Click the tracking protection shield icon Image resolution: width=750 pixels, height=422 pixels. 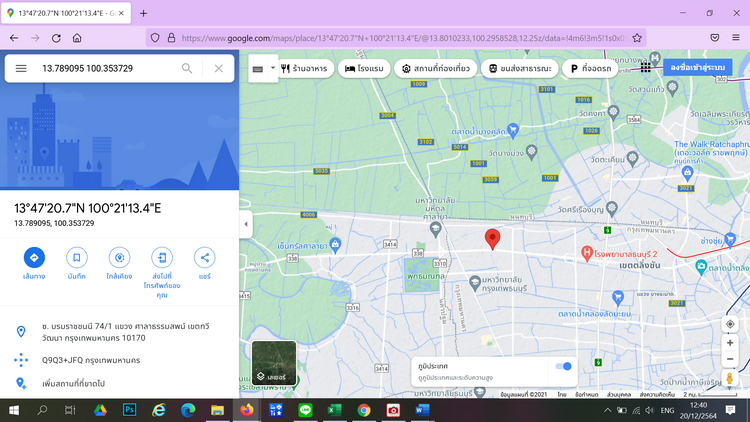[155, 38]
